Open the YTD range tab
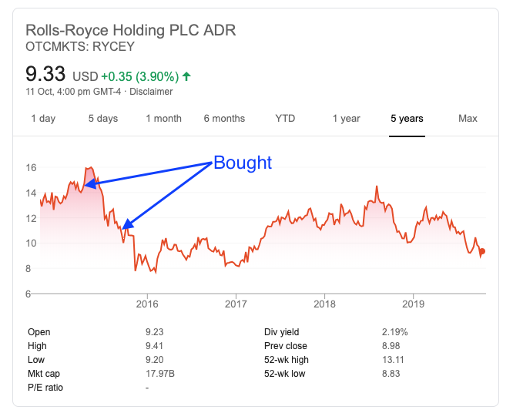This screenshot has height=420, width=513. [285, 118]
